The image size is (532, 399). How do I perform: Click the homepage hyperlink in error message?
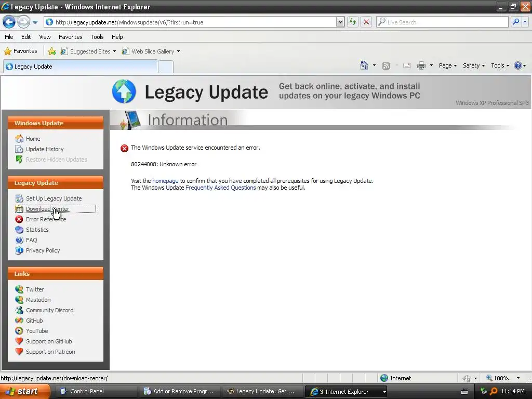point(165,181)
